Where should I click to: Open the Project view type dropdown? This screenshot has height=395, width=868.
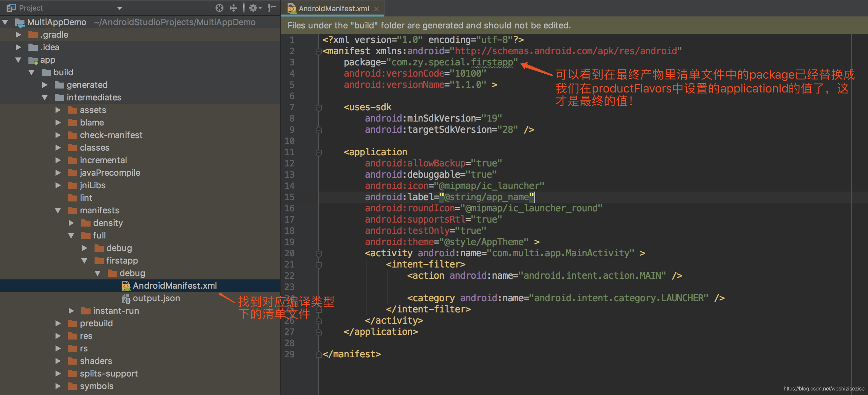(119, 8)
